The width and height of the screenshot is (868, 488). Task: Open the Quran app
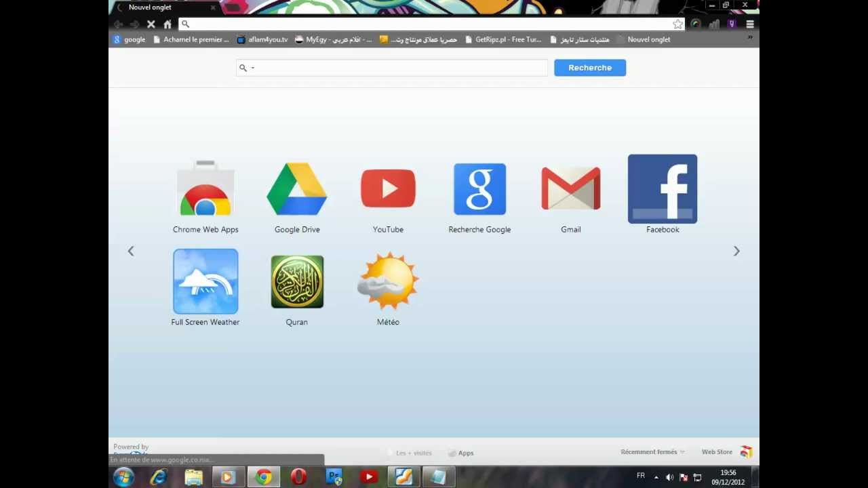297,281
